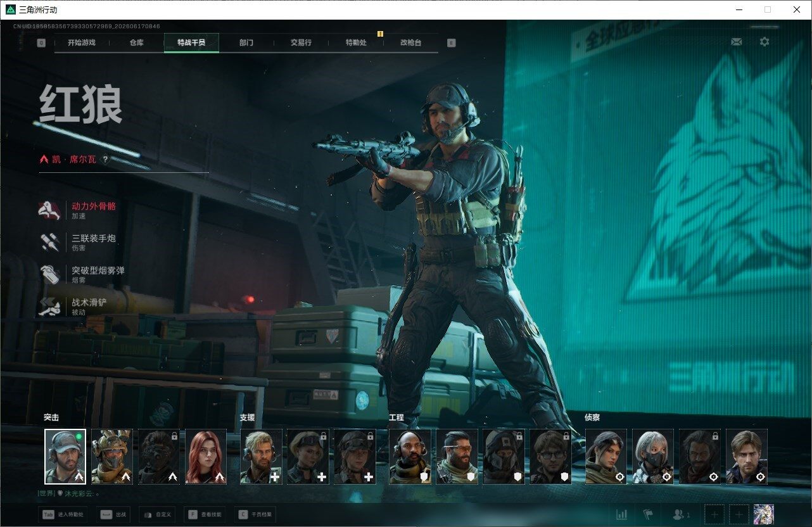Close the 三角洲行动 window
The width and height of the screenshot is (812, 527).
tap(797, 10)
